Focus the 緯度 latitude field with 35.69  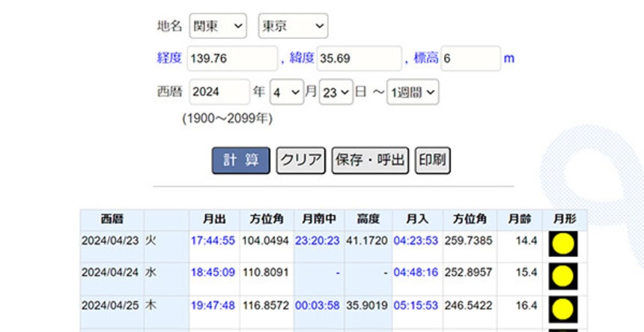(x=358, y=58)
